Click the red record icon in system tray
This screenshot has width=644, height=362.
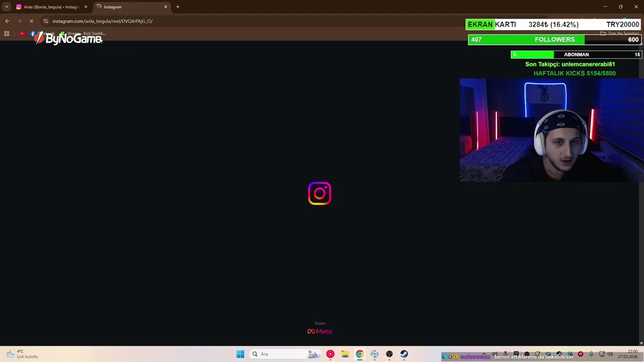[x=581, y=354]
